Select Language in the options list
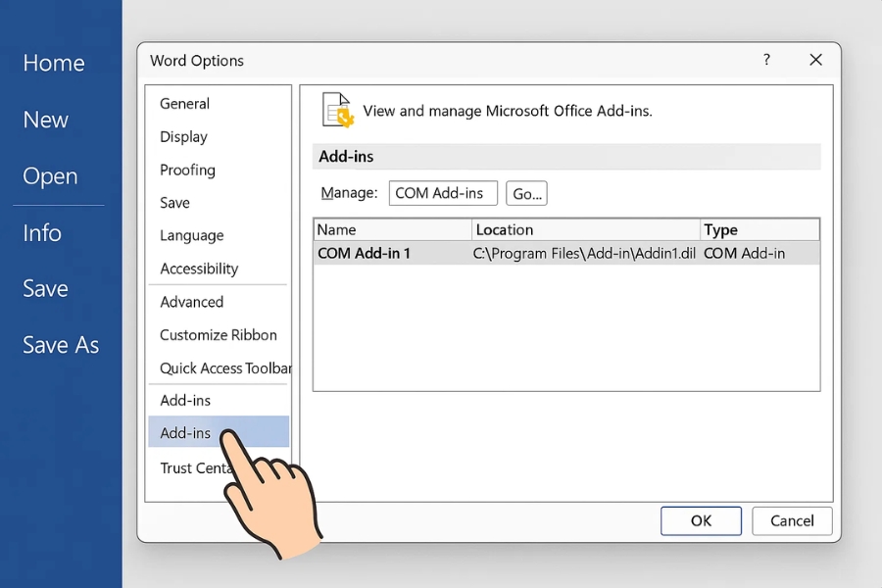This screenshot has width=882, height=588. pyautogui.click(x=192, y=235)
